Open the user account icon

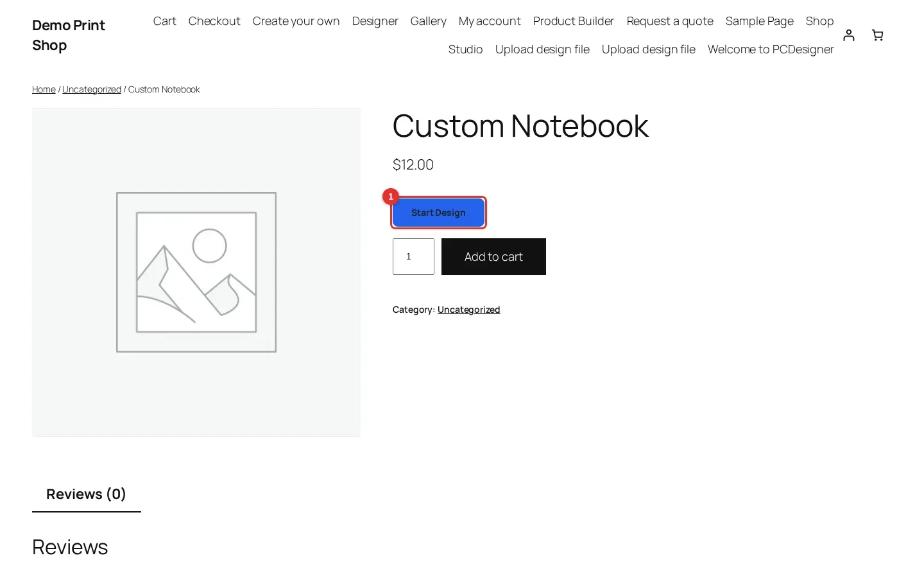pyautogui.click(x=848, y=35)
